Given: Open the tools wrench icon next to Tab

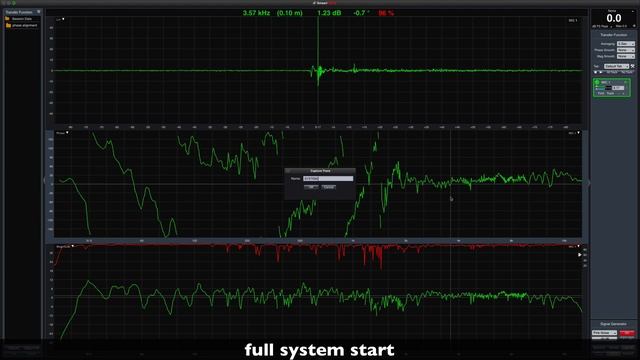Looking at the screenshot, I should [633, 66].
